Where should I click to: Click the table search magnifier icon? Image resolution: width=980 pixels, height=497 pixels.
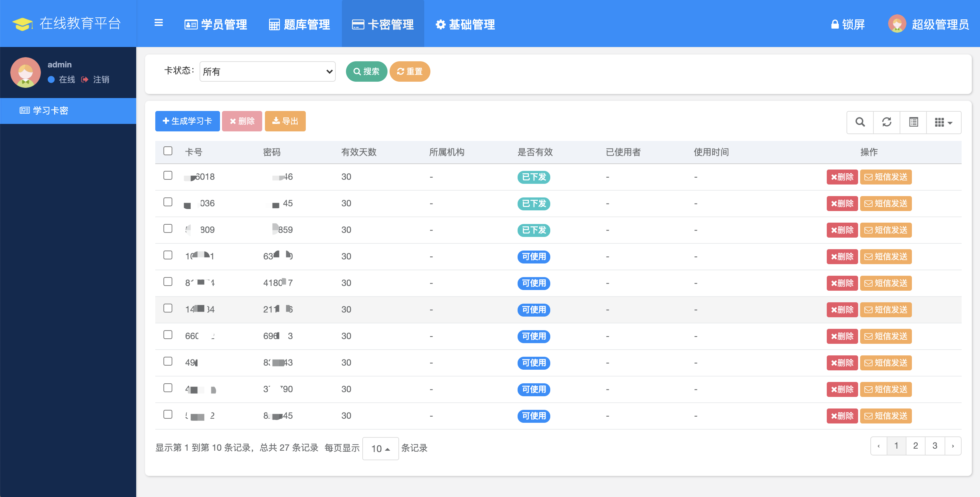(860, 122)
